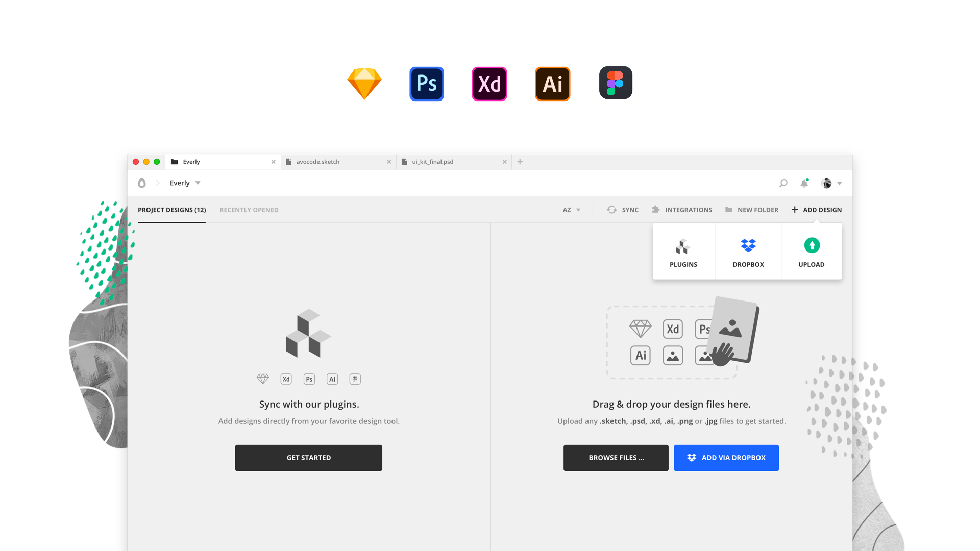Choose Dropbox in Add Design popup

tap(748, 252)
